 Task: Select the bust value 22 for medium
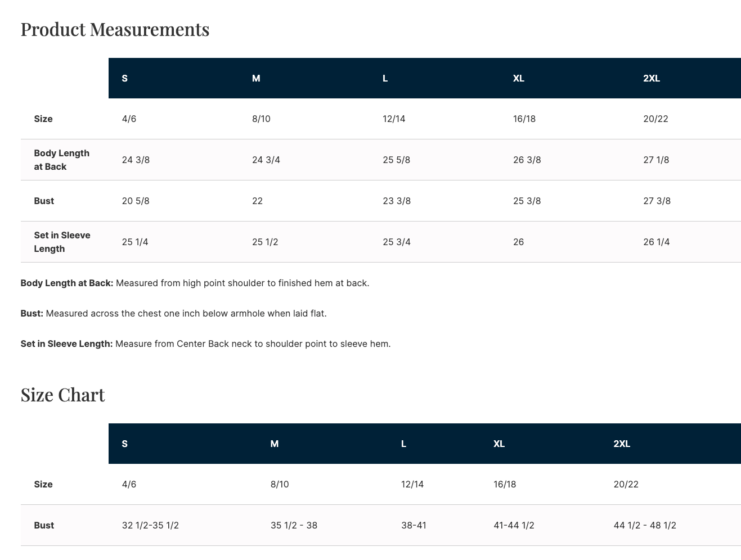[257, 201]
